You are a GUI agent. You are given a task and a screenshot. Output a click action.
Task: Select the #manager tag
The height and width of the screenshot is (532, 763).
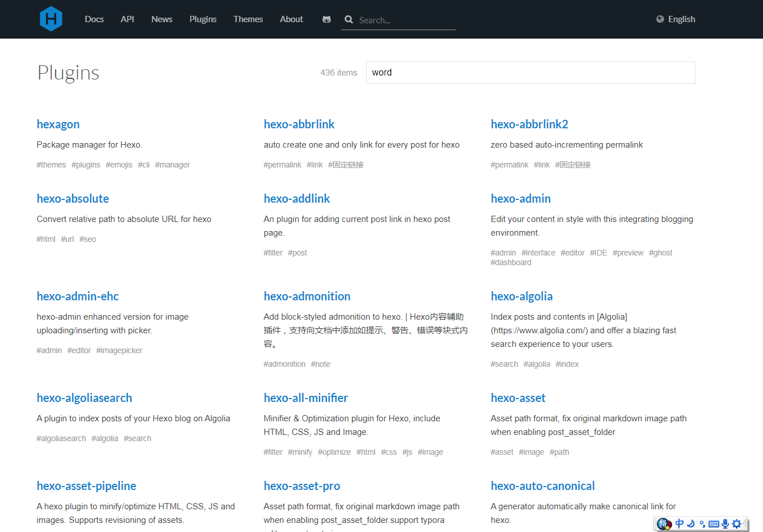pos(173,165)
